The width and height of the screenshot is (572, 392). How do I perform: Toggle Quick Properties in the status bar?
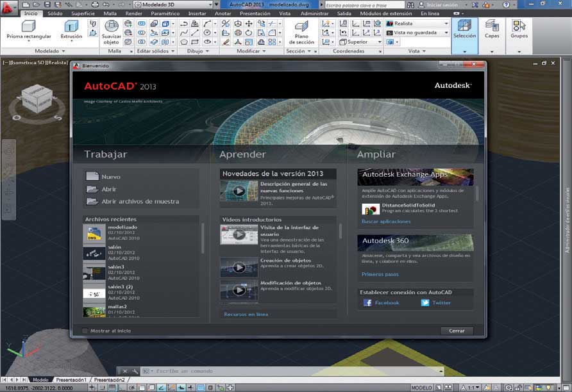(x=221, y=388)
